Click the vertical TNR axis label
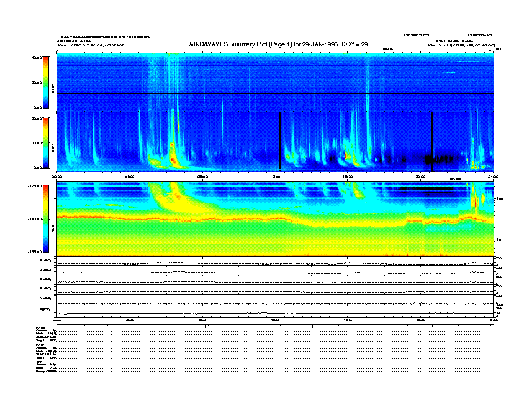 click(53, 229)
